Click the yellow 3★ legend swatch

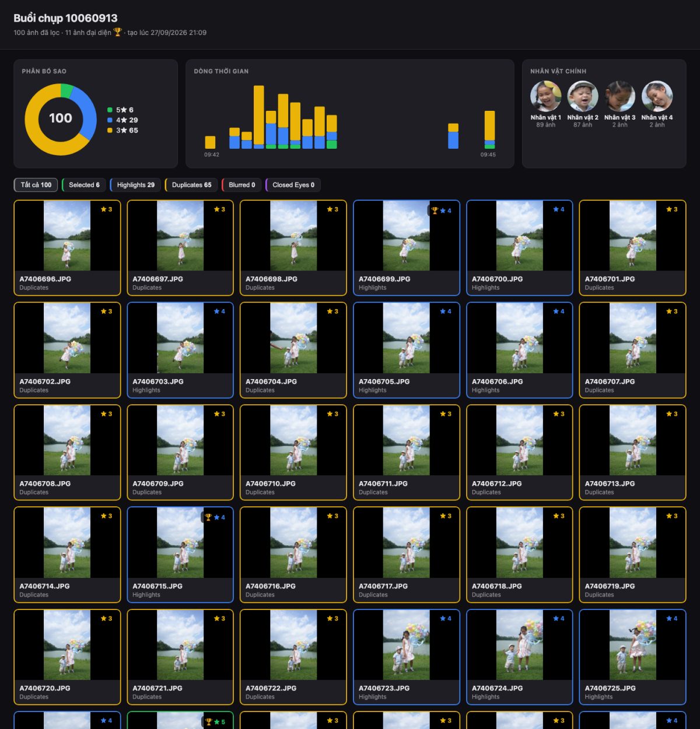point(110,130)
